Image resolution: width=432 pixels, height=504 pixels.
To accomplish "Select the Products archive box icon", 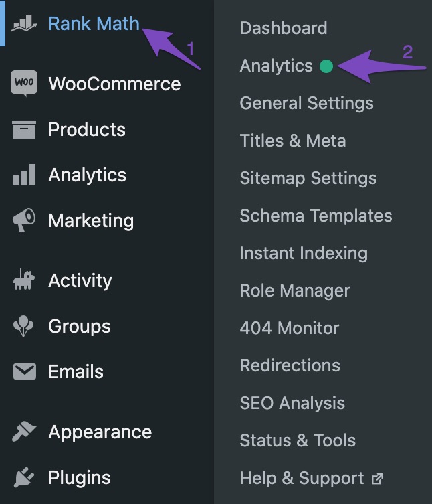I will point(24,130).
